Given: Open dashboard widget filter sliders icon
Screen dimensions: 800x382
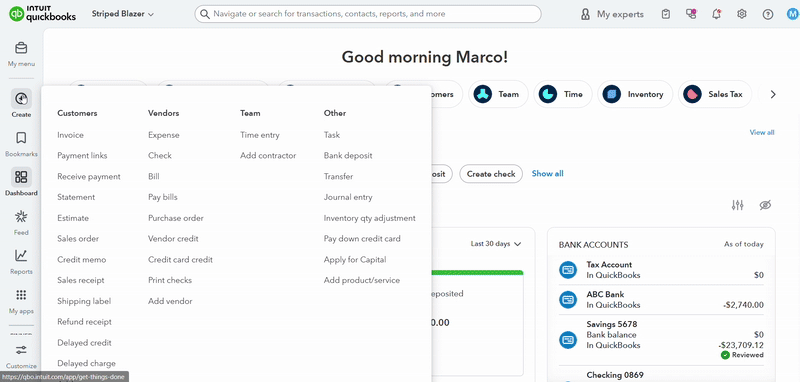Looking at the screenshot, I should click(738, 205).
